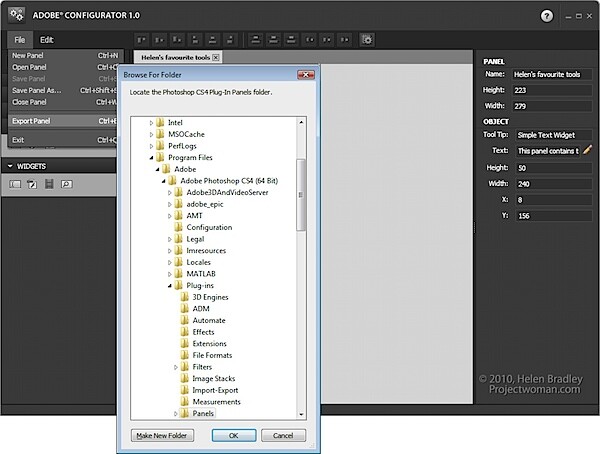Select the simple text widget icon

click(x=32, y=185)
